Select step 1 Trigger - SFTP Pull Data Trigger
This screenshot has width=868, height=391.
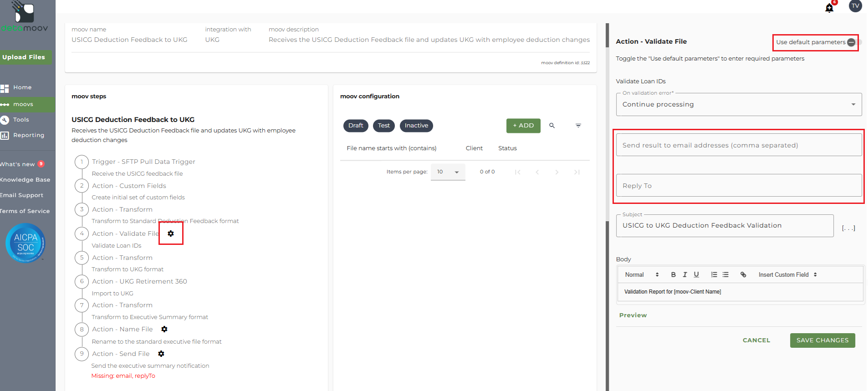coord(143,162)
